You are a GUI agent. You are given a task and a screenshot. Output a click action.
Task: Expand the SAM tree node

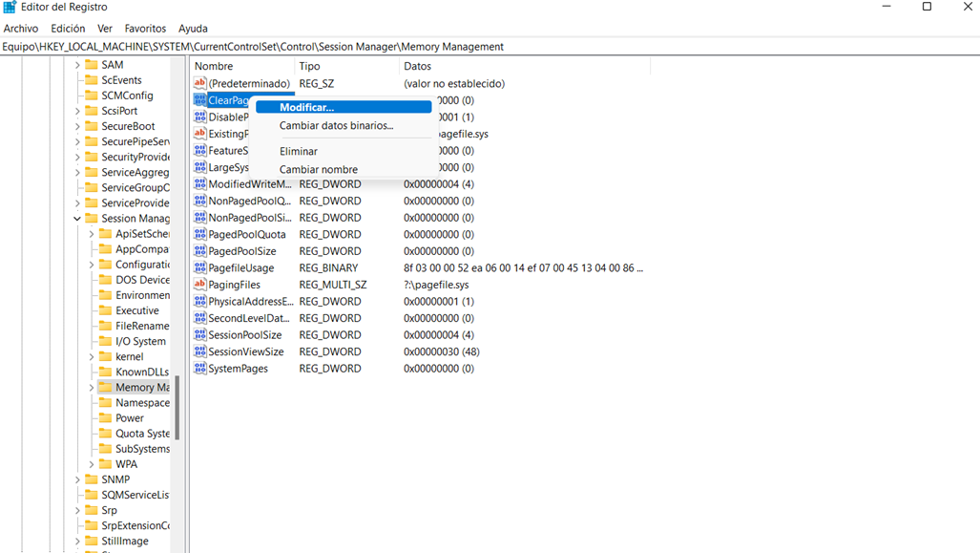click(x=77, y=64)
